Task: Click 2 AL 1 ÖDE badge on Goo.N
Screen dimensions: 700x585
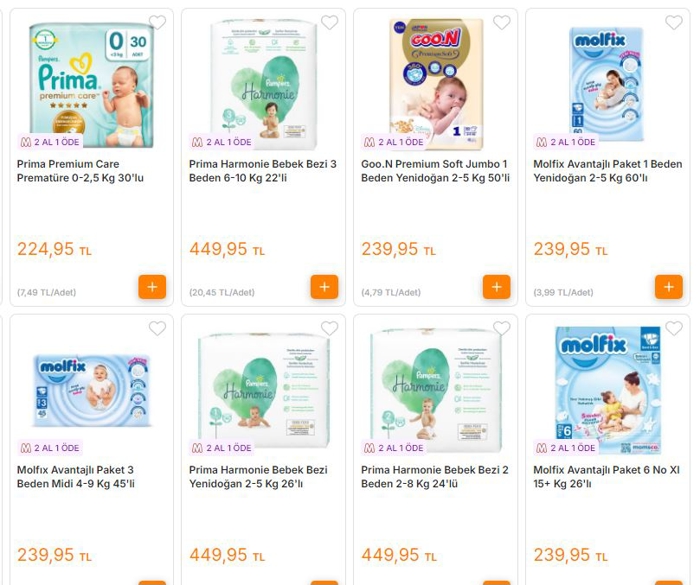Action: (394, 142)
